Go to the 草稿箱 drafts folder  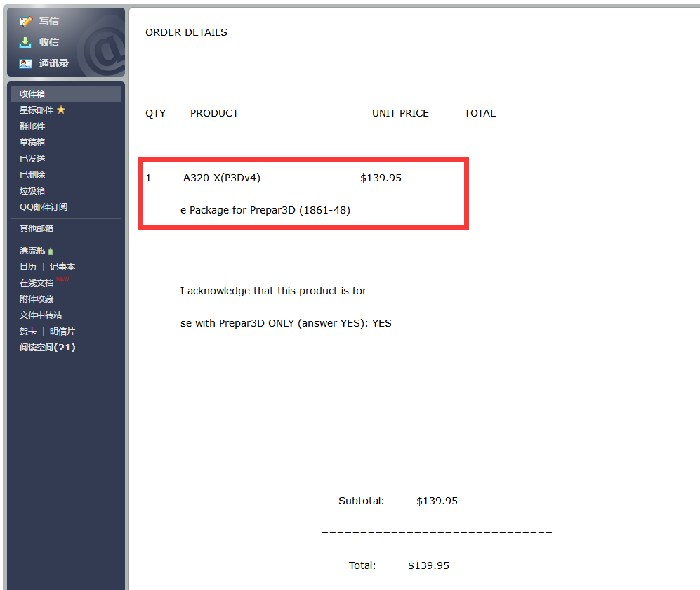tap(32, 143)
